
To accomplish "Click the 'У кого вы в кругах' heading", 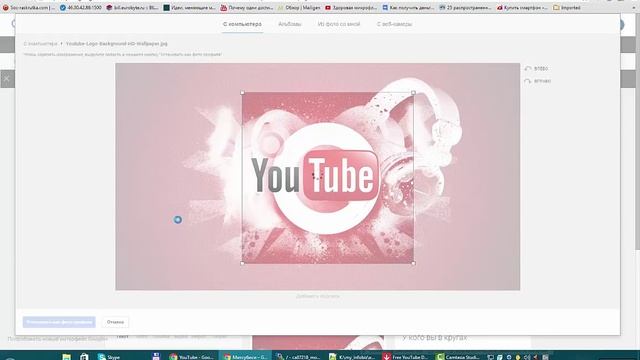I will pyautogui.click(x=434, y=338).
